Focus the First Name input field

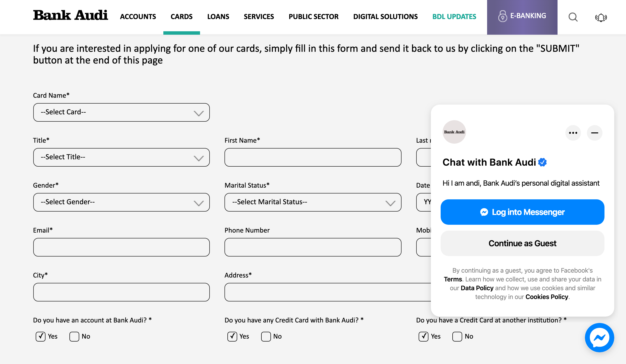tap(313, 157)
